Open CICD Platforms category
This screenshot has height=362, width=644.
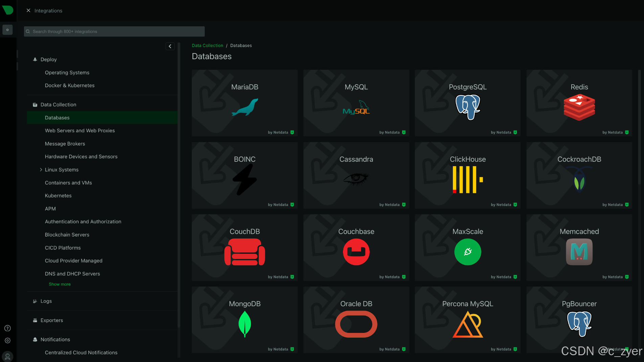point(63,248)
